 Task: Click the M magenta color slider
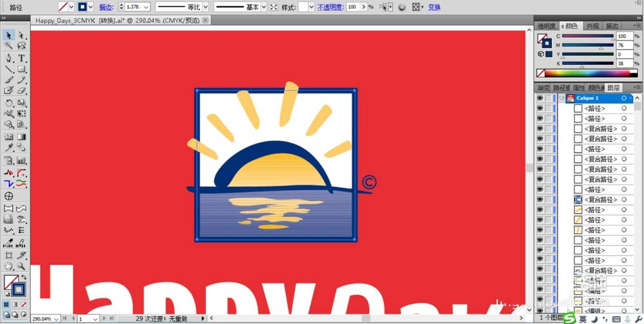coord(588,45)
